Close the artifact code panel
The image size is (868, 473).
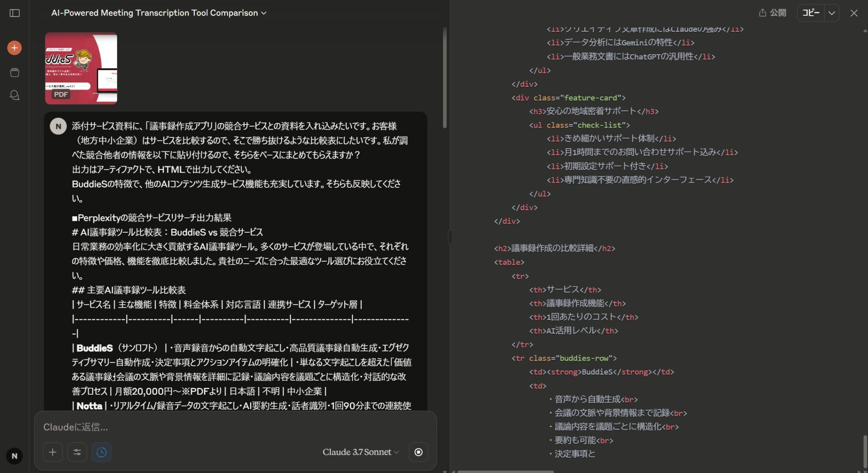click(x=854, y=13)
